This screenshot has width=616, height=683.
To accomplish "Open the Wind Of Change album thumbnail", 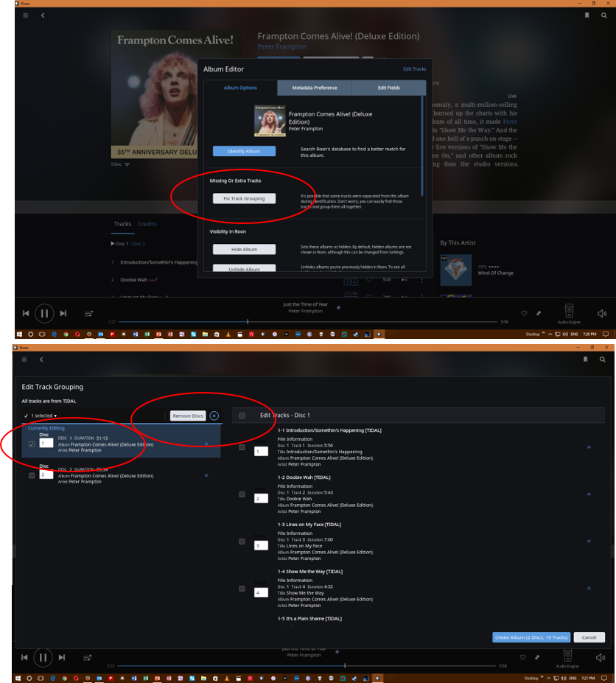I will 455,270.
